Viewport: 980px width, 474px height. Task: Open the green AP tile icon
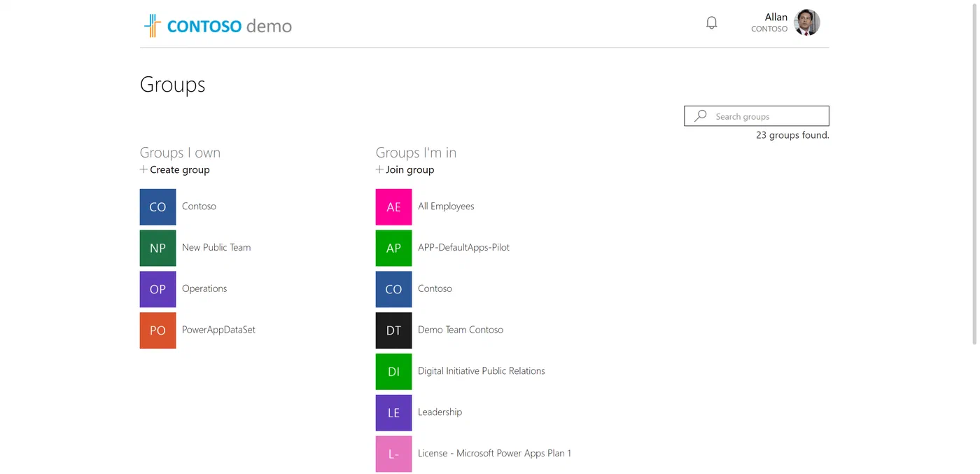[x=393, y=248]
